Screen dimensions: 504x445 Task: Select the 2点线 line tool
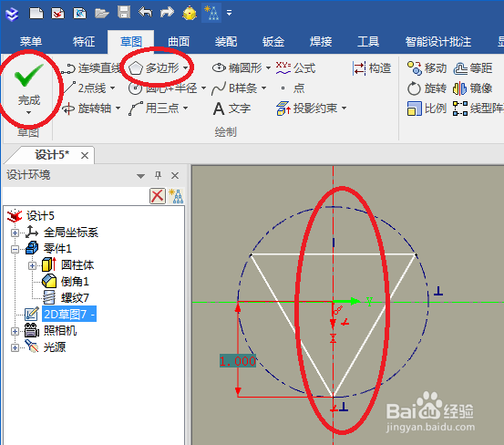[x=85, y=88]
